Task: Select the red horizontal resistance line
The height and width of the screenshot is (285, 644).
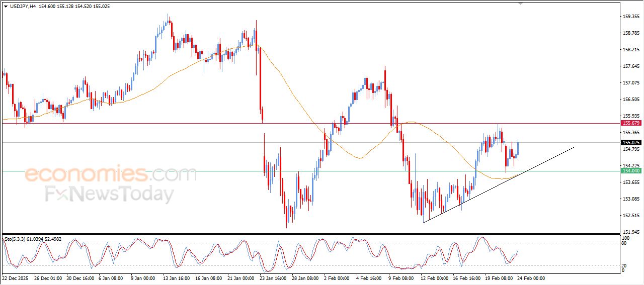Action: point(201,123)
